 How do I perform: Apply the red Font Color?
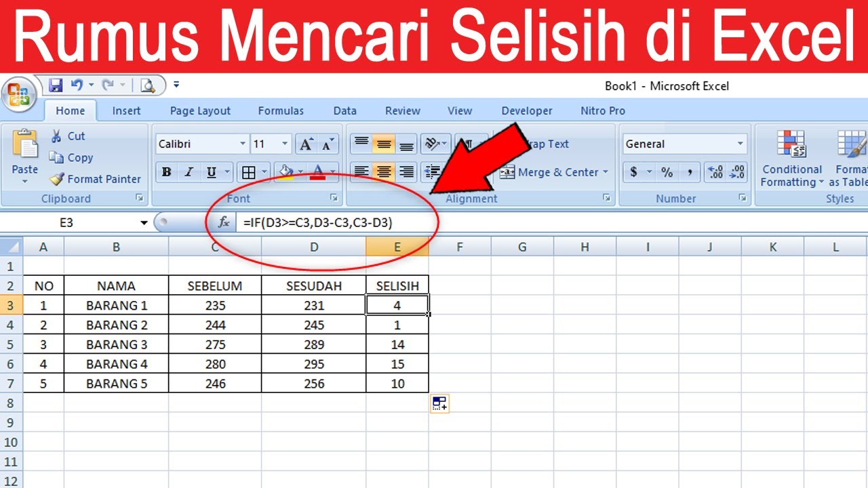[x=317, y=172]
